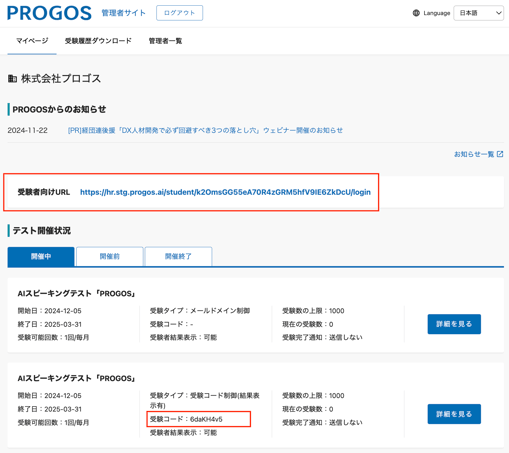Switch to the 開催終了 tab
509x453 pixels.
[178, 256]
